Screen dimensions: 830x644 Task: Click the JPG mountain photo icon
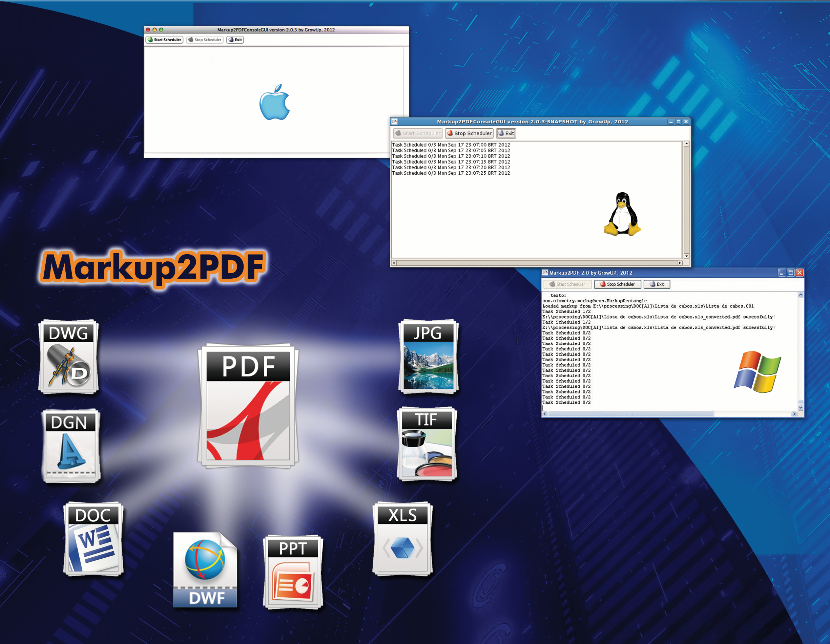[x=429, y=357]
